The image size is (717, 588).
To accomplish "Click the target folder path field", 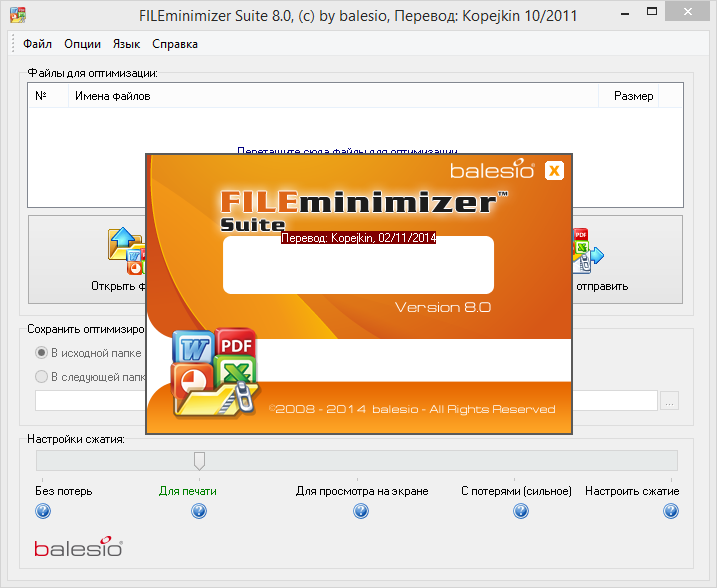I will pyautogui.click(x=346, y=401).
